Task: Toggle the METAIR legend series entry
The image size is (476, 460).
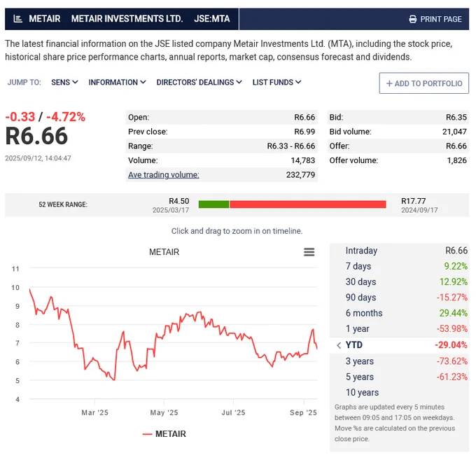Action: pyautogui.click(x=164, y=434)
